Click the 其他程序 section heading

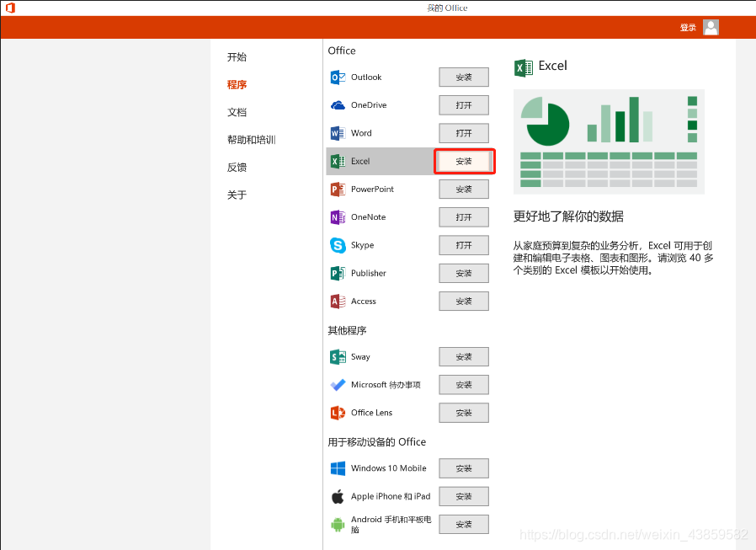pos(347,330)
